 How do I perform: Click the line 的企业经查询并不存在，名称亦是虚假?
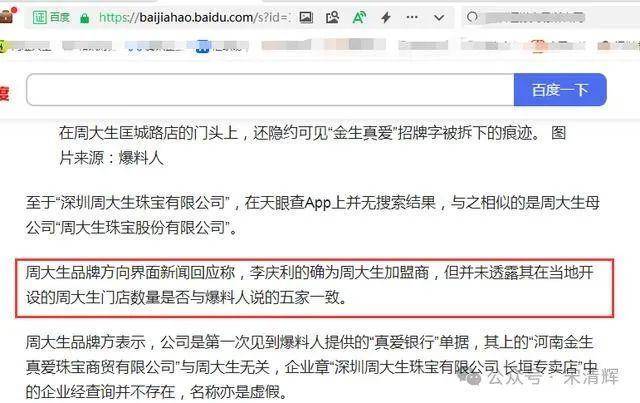157,392
